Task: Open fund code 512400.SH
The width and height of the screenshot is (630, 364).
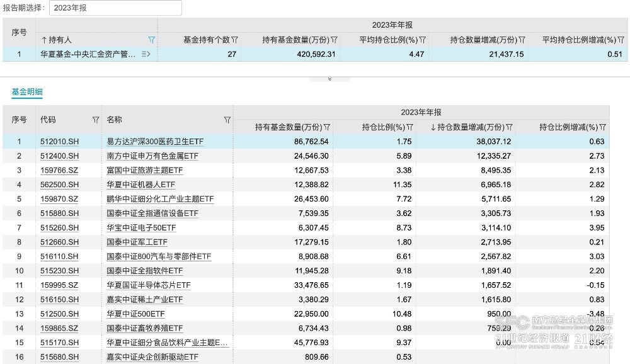Action: tap(59, 156)
